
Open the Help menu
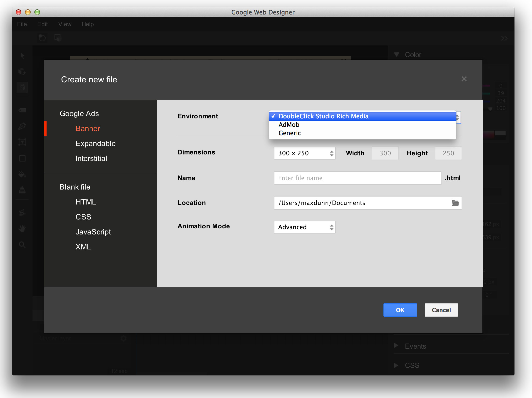[87, 24]
